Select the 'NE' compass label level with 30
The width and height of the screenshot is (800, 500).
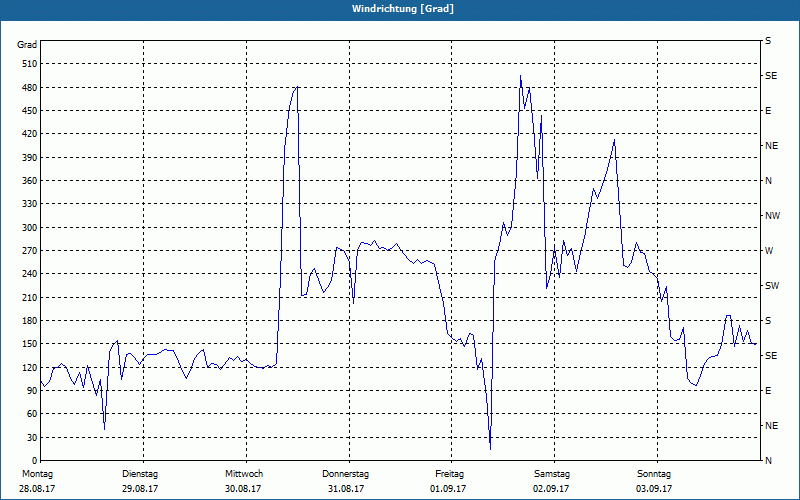click(x=771, y=426)
